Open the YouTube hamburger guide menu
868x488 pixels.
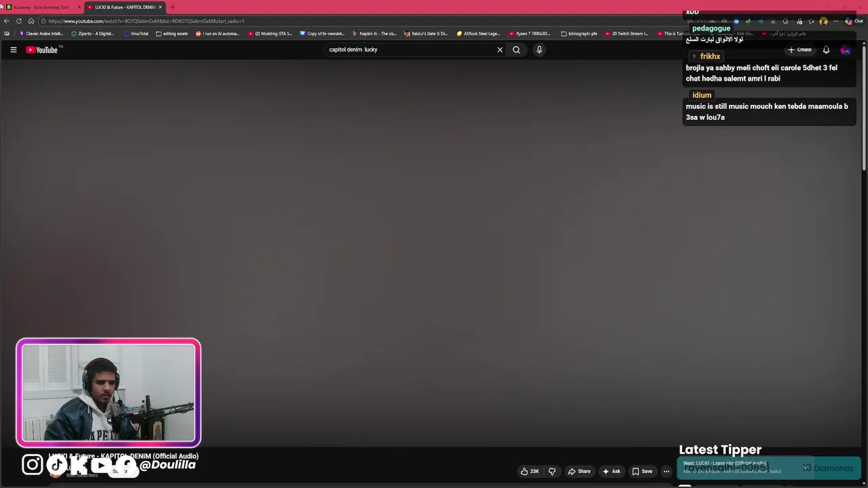(x=14, y=49)
